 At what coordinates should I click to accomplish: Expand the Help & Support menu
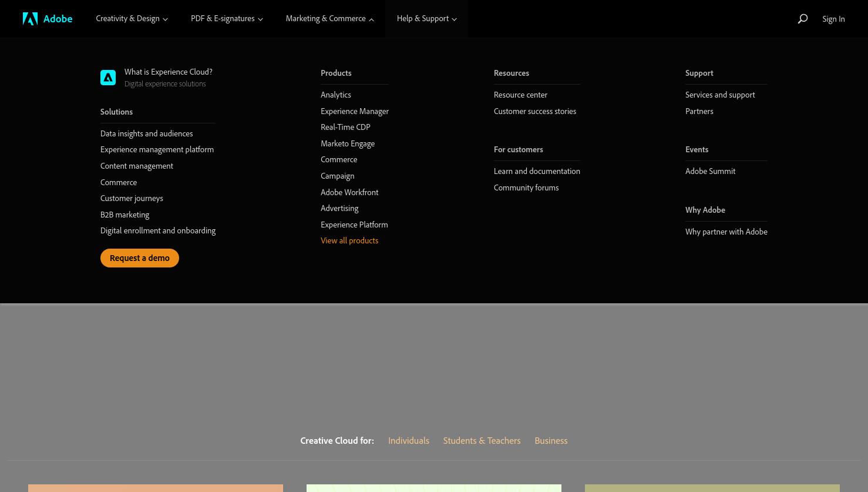(x=426, y=19)
